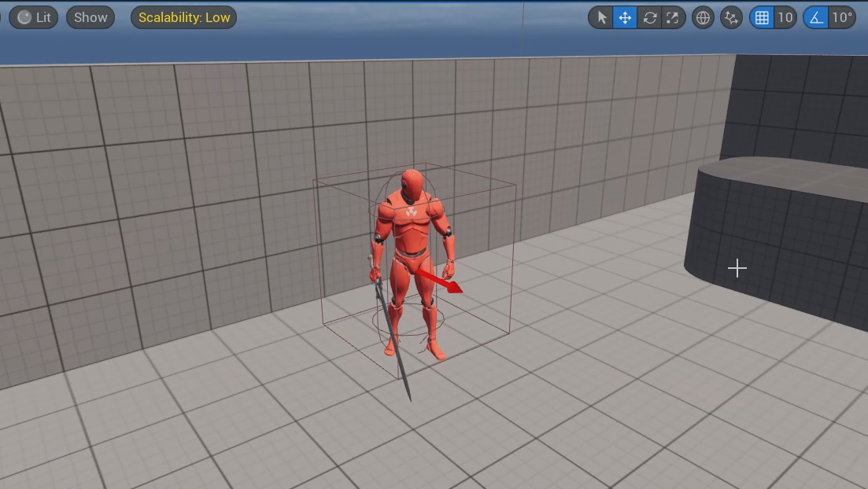Activate the Scale objects tool

673,18
